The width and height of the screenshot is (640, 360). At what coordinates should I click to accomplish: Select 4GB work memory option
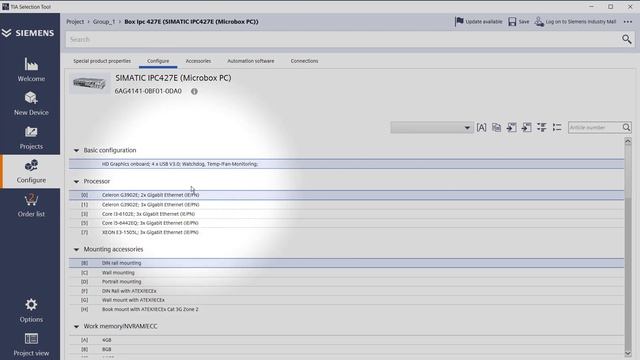(346, 340)
